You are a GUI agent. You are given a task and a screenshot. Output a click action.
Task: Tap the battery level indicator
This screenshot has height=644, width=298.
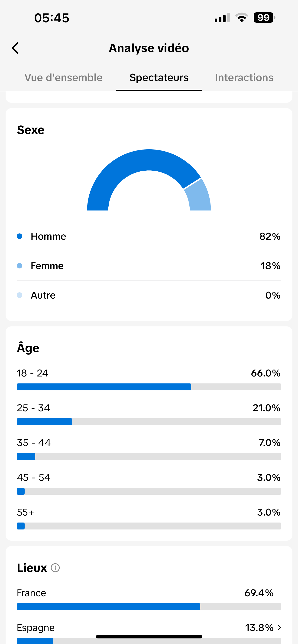[x=264, y=17]
